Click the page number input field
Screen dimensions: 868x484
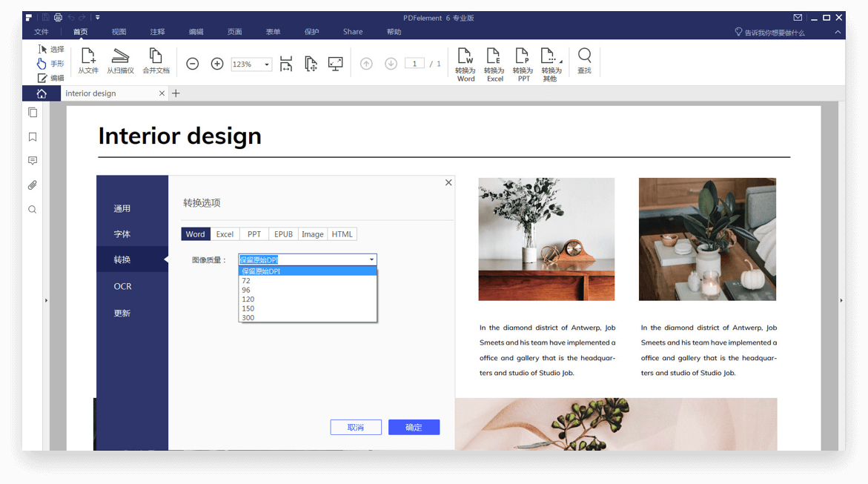414,64
